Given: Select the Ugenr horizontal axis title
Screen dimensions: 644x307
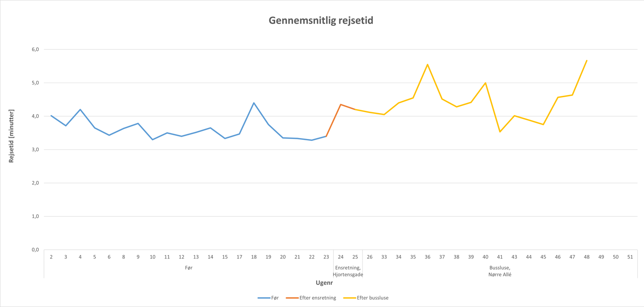Looking at the screenshot, I should pos(324,283).
